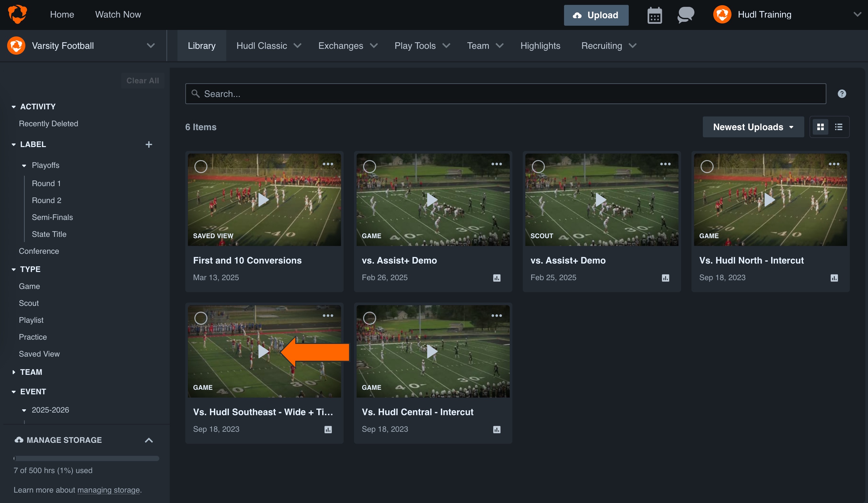
Task: Expand the Varsity Football team switcher
Action: (151, 46)
